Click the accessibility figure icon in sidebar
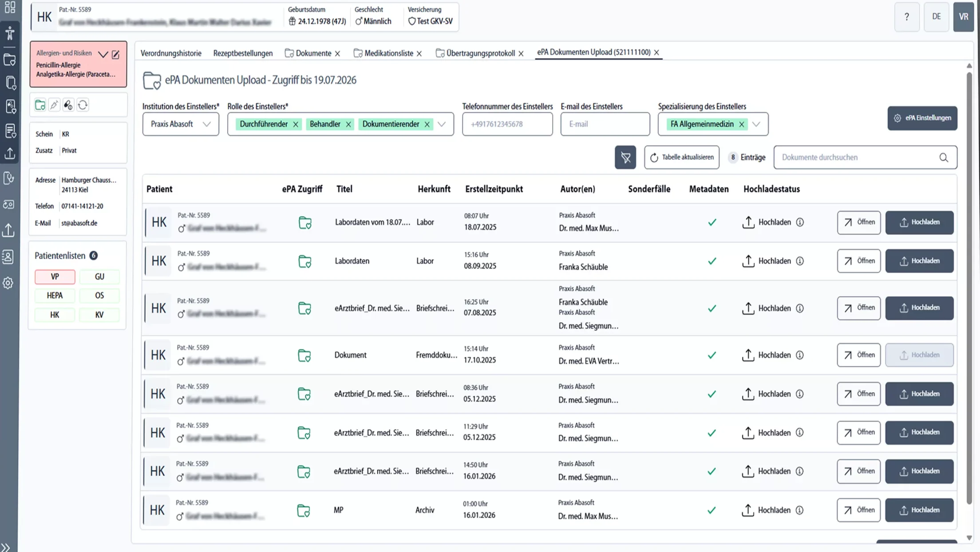This screenshot has width=980, height=552. coord(10,33)
